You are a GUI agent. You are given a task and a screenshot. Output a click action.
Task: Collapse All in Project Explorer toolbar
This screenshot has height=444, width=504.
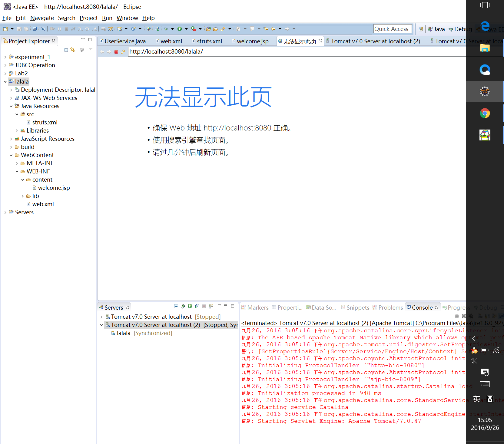tap(66, 49)
